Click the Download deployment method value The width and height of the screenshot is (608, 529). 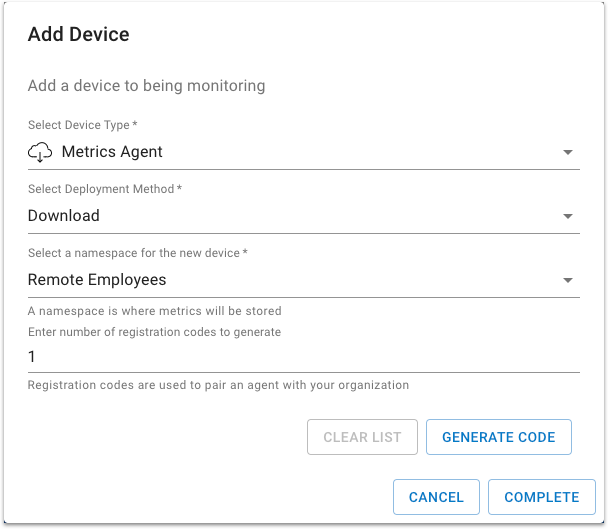[64, 216]
